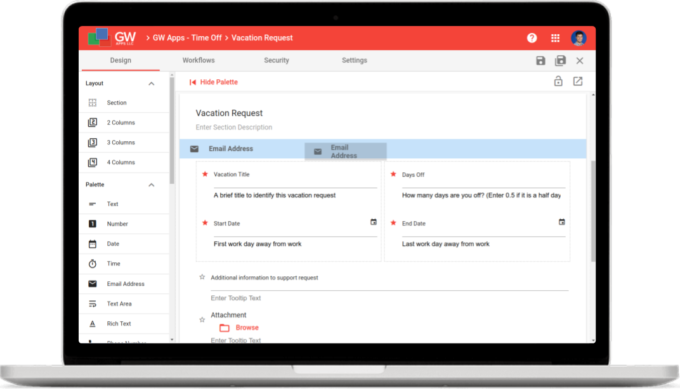The image size is (680, 389).
Task: Click the GW Apps logo
Action: [x=112, y=38]
